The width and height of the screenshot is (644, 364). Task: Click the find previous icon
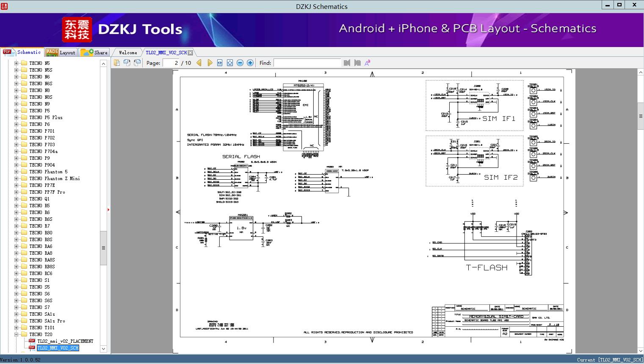pos(347,63)
